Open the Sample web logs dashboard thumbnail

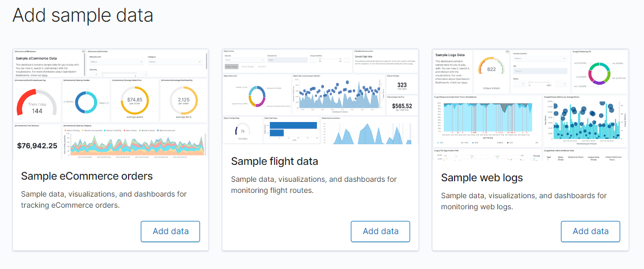(x=530, y=105)
